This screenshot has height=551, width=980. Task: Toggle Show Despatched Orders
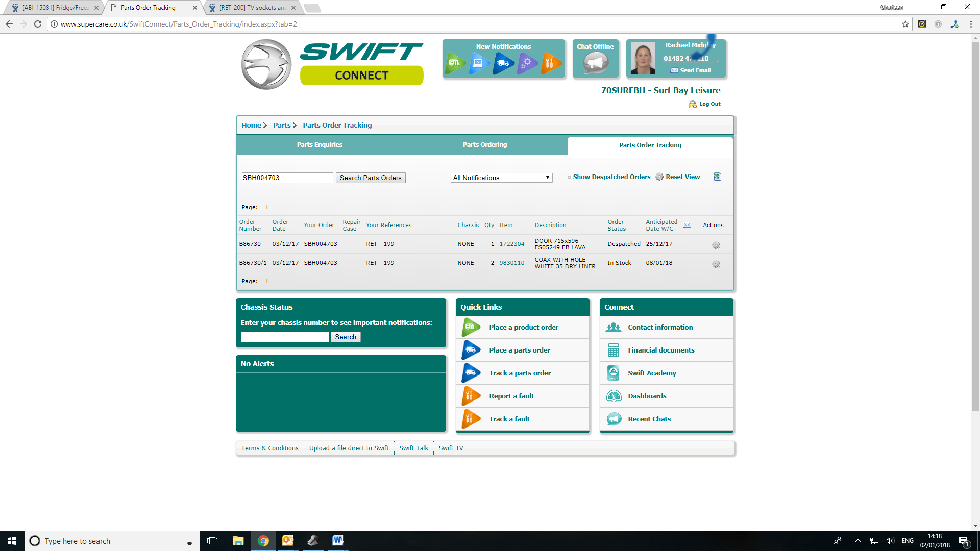pyautogui.click(x=611, y=177)
